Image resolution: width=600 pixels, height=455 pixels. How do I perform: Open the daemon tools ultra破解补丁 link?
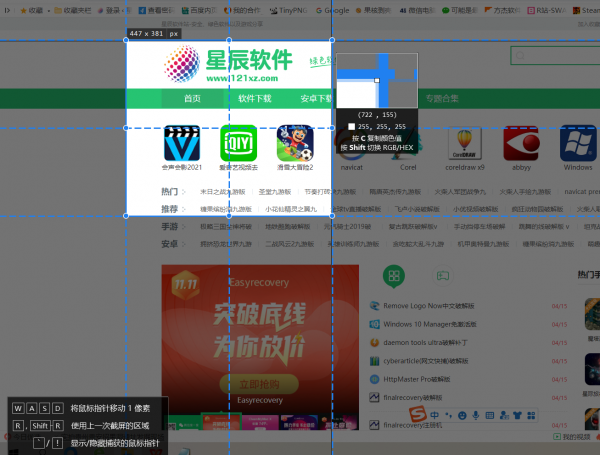click(426, 342)
